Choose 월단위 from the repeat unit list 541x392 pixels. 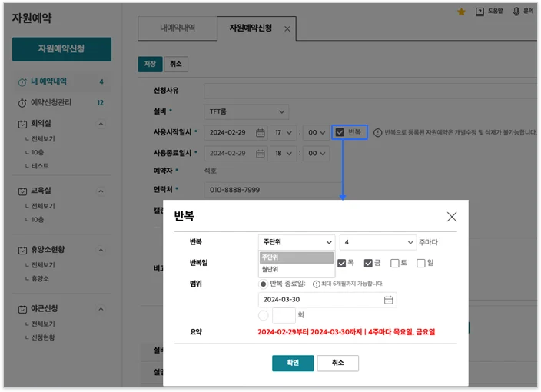point(270,269)
